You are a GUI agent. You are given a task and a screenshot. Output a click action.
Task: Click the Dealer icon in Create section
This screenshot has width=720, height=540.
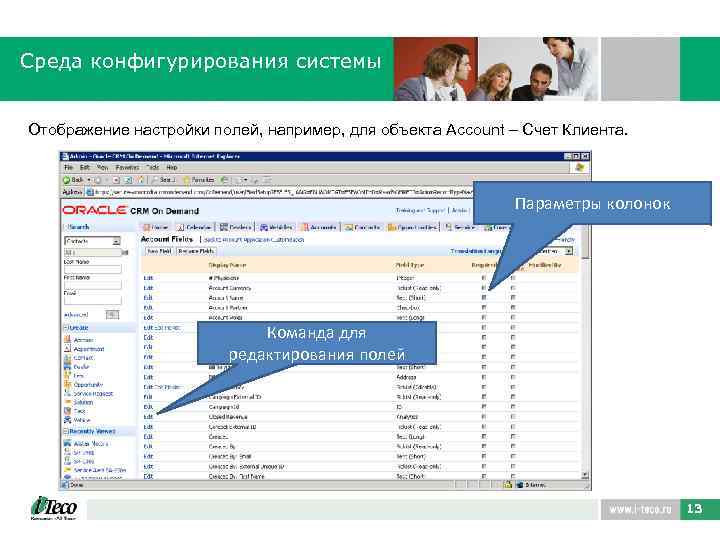pyautogui.click(x=68, y=366)
